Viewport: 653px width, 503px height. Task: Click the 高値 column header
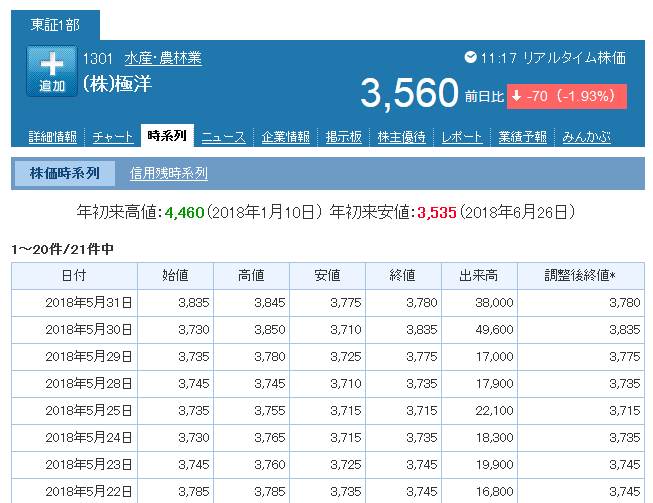click(x=251, y=276)
